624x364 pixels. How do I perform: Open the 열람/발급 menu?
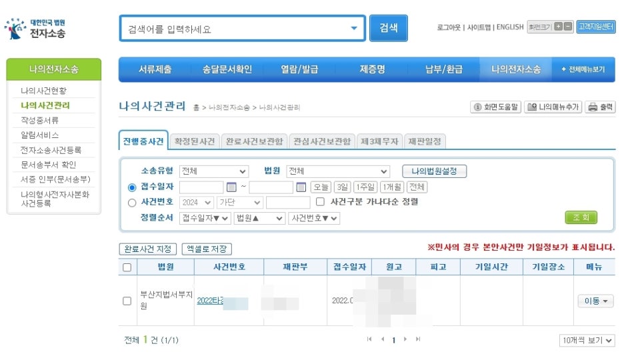[299, 69]
